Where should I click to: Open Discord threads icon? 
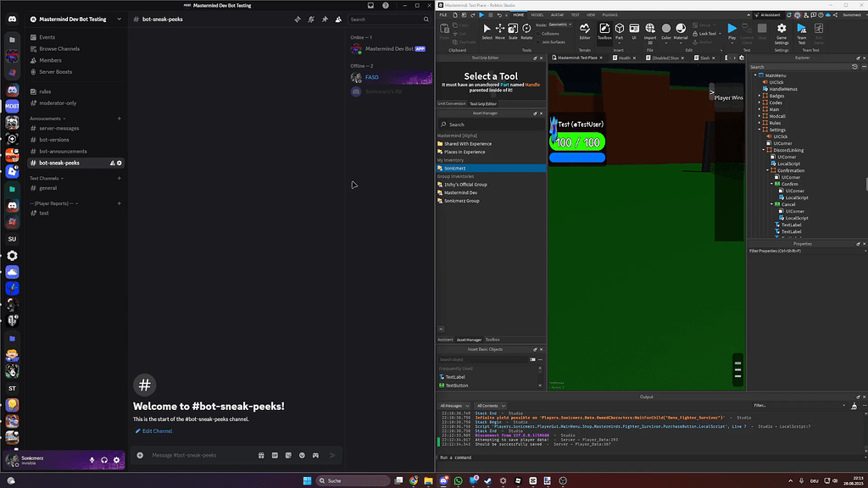coord(298,19)
